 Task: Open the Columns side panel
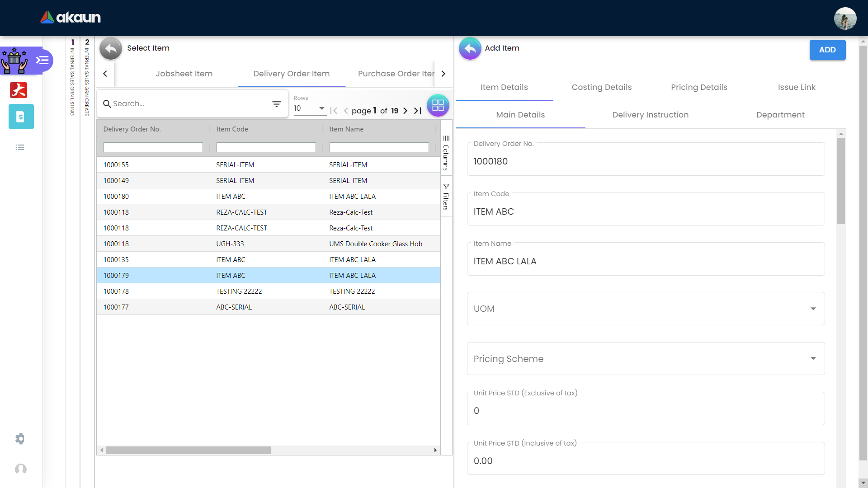pyautogui.click(x=446, y=153)
